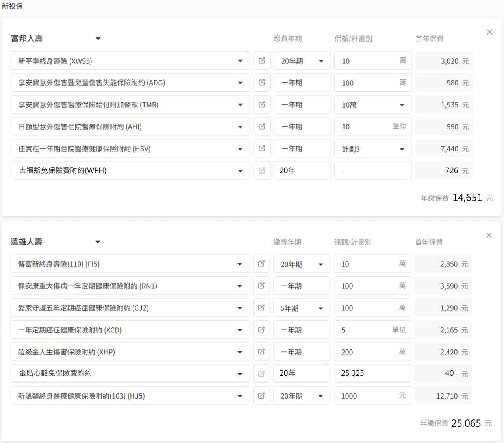
Task: Click XWS5 first-year premium 3,020 元
Action: [x=444, y=61]
